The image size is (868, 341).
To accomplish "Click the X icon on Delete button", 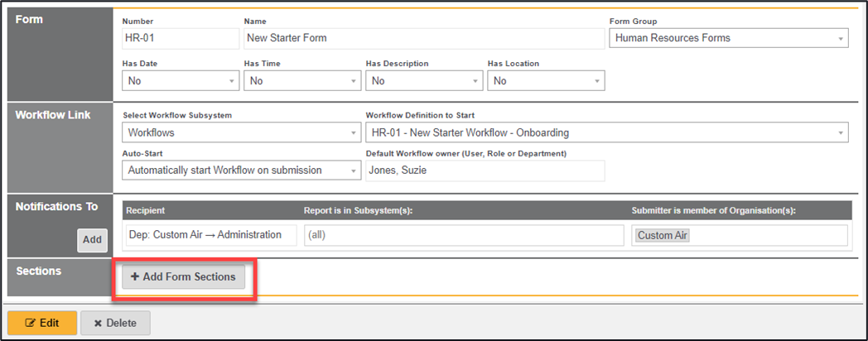I will [x=97, y=323].
